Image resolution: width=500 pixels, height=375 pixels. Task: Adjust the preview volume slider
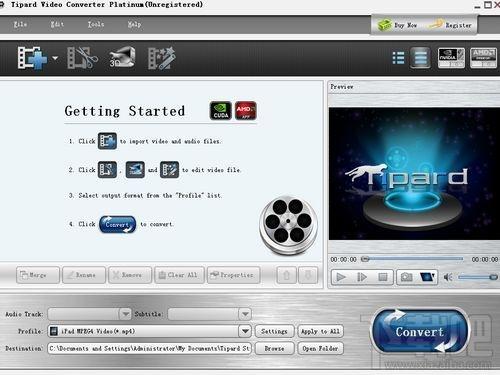coord(478,277)
